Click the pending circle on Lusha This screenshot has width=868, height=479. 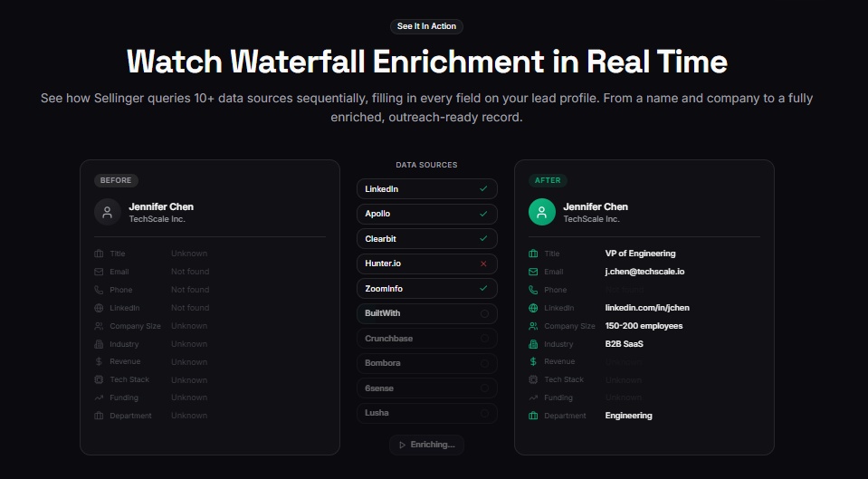[484, 413]
